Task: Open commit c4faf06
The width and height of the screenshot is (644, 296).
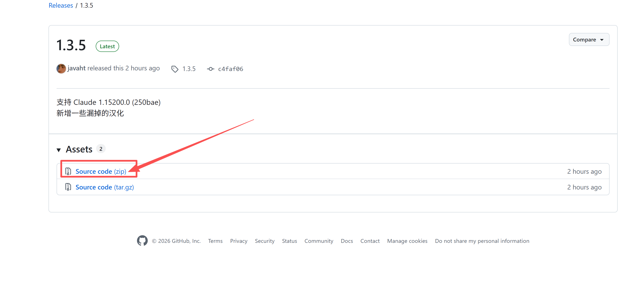Action: tap(231, 69)
